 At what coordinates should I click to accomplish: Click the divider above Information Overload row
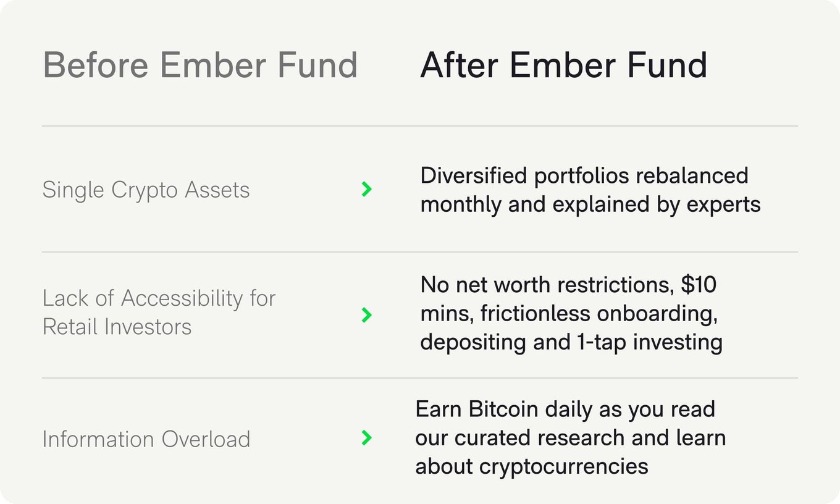tap(420, 378)
